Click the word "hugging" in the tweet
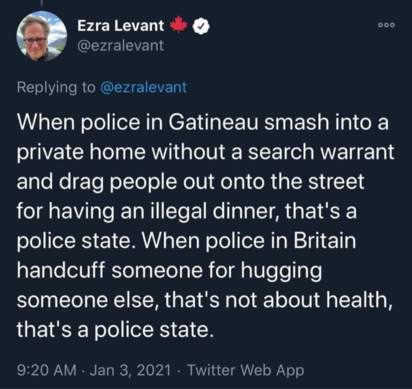The image size is (412, 389). 281,272
